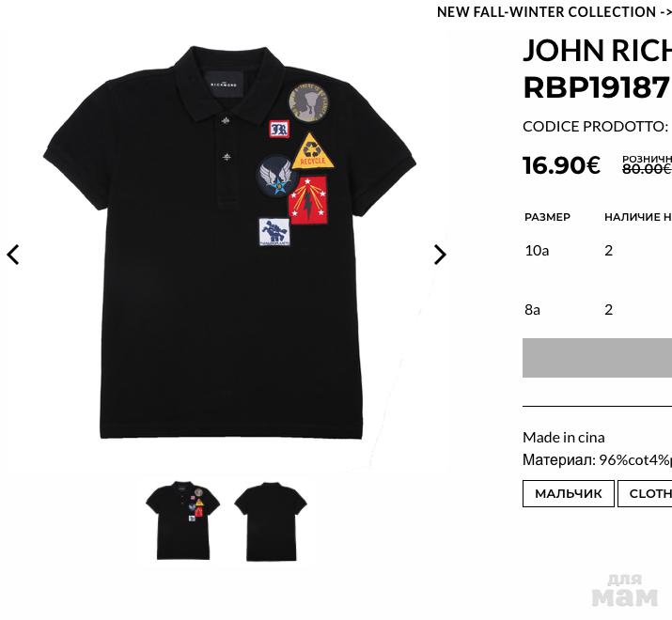Choose size 8a in the size table
672x620 pixels.
[x=532, y=310]
